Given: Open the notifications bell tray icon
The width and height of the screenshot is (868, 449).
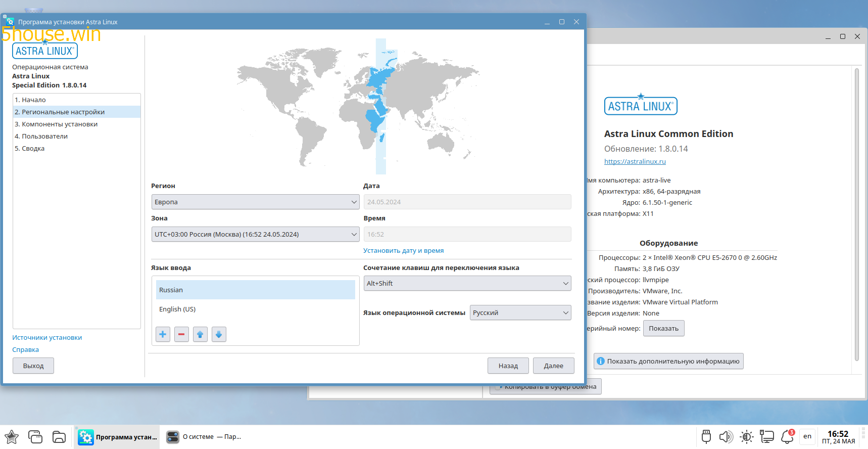Looking at the screenshot, I should tap(787, 436).
